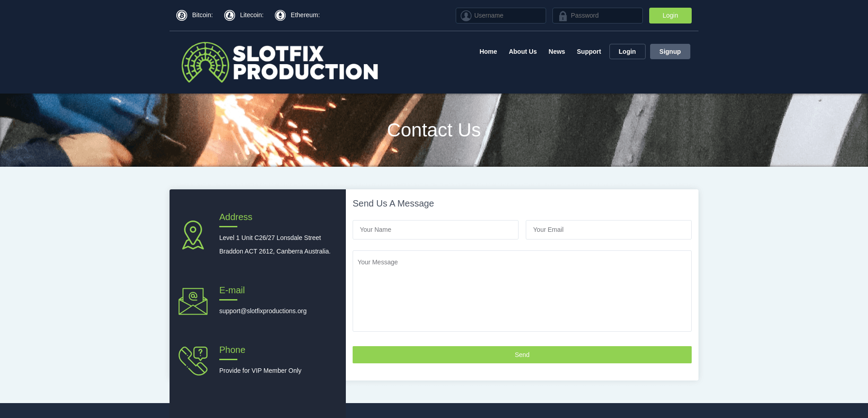Click inside the Your Message text area
Viewport: 868px width, 418px height.
[522, 291]
